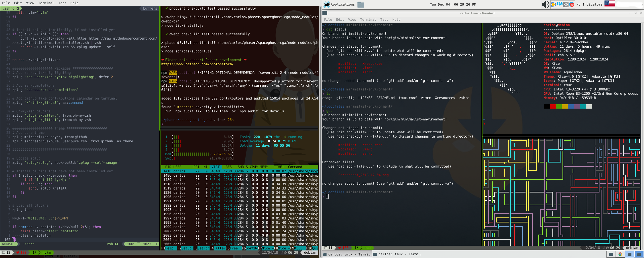The image size is (644, 258).
Task: Click the speaker volume icon in the panel
Action: click(x=545, y=4)
